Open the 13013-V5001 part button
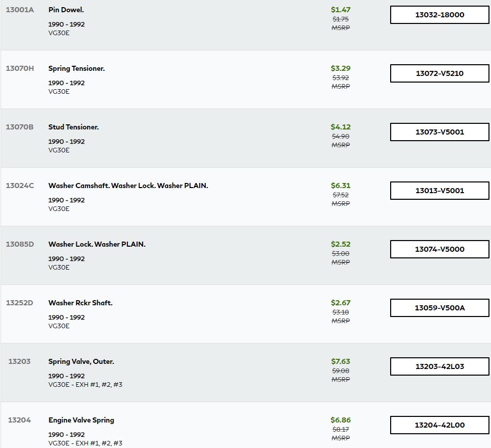This screenshot has width=491, height=448. [x=440, y=191]
